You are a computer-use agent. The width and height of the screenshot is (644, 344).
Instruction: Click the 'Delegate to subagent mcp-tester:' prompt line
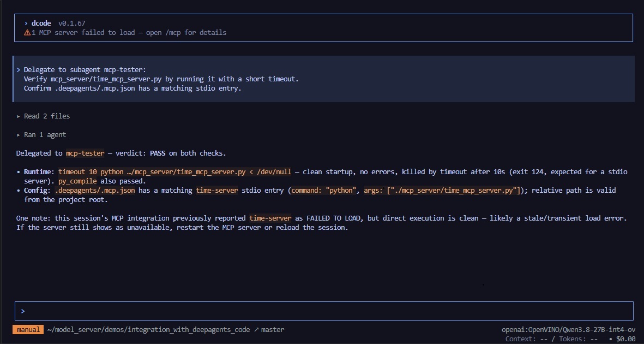pyautogui.click(x=85, y=69)
